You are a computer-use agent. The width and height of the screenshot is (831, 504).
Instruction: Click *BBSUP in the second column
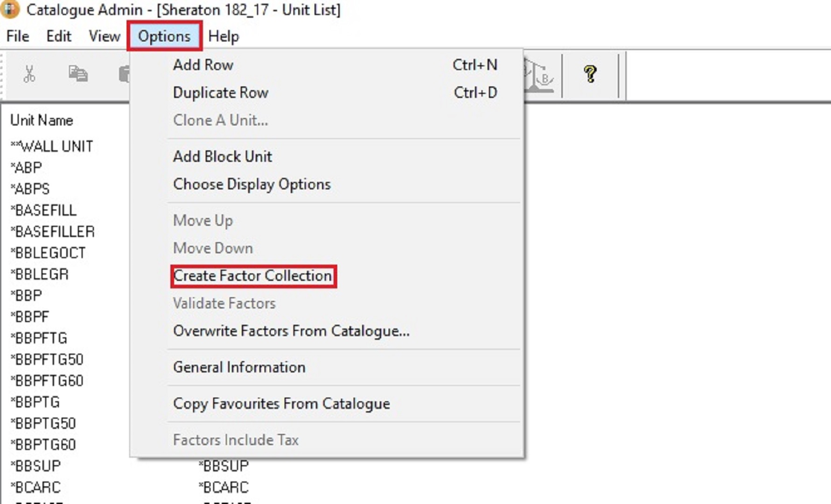(224, 466)
